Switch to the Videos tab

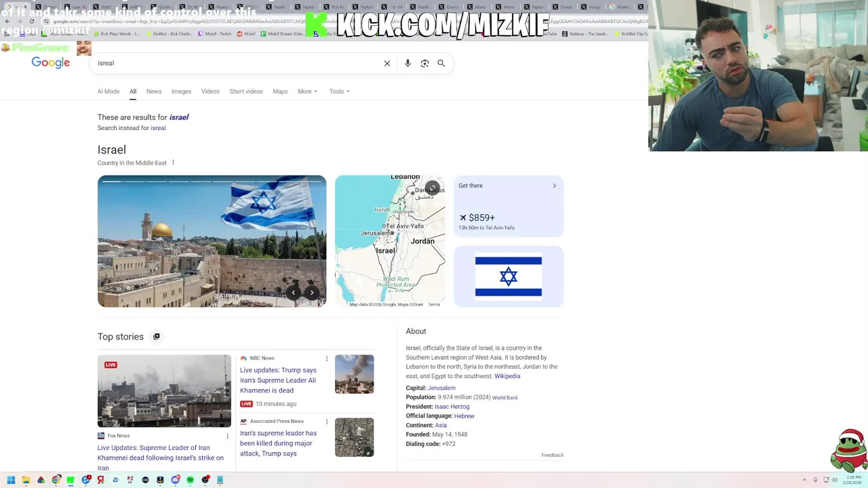[210, 91]
